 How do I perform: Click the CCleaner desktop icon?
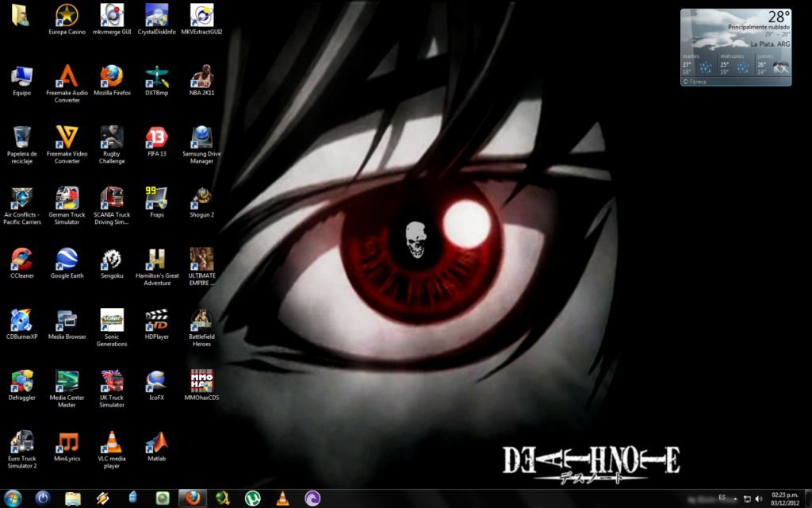pyautogui.click(x=21, y=264)
